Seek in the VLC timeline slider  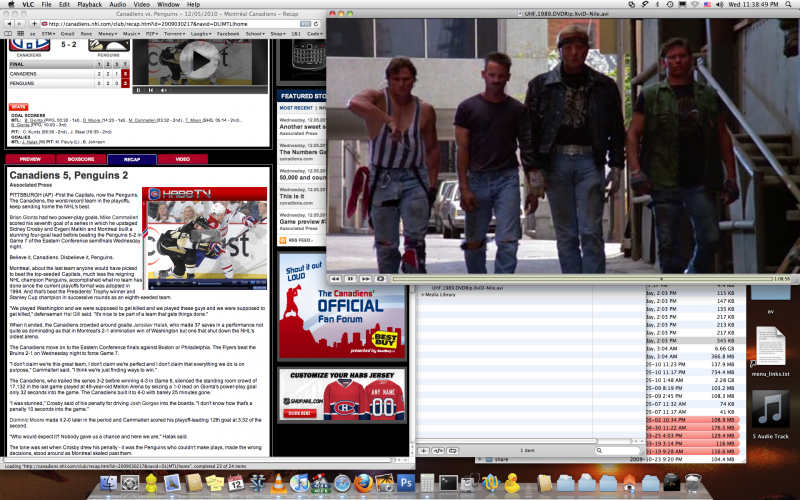click(582, 279)
